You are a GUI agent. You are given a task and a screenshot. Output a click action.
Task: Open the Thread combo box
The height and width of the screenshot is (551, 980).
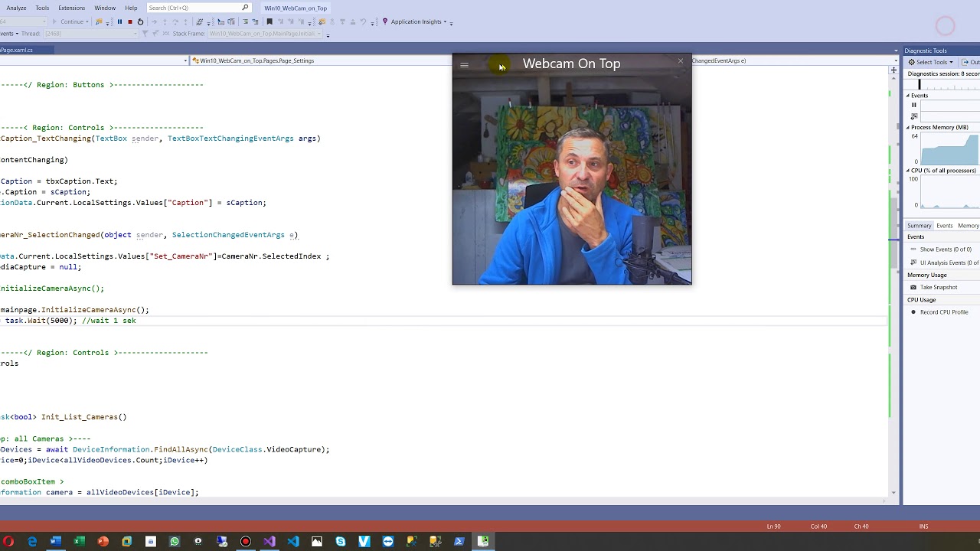(x=92, y=34)
